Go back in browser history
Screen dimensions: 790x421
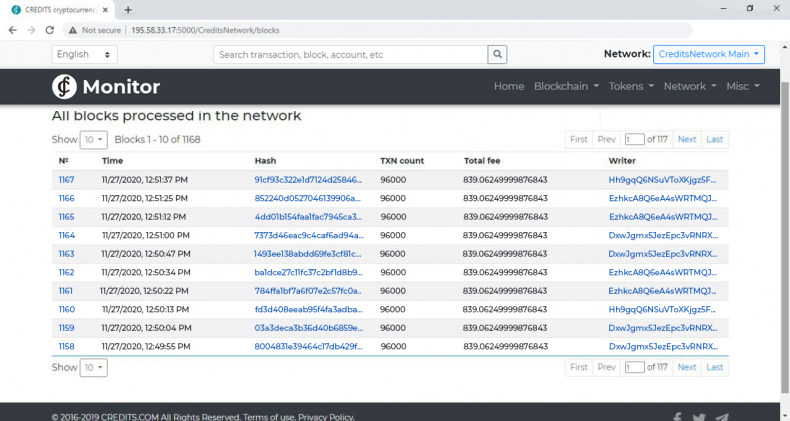[13, 30]
